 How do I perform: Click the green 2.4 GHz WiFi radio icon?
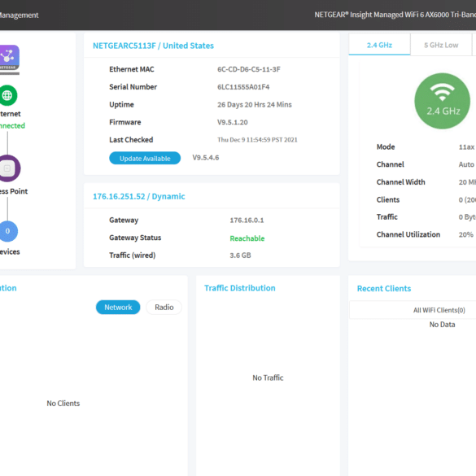(443, 101)
